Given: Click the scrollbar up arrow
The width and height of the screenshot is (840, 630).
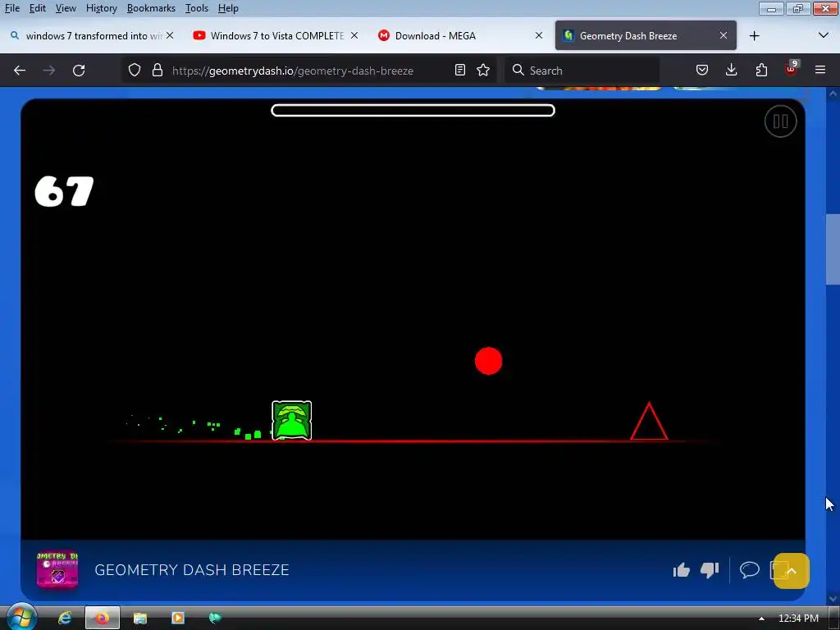Looking at the screenshot, I should point(833,94).
